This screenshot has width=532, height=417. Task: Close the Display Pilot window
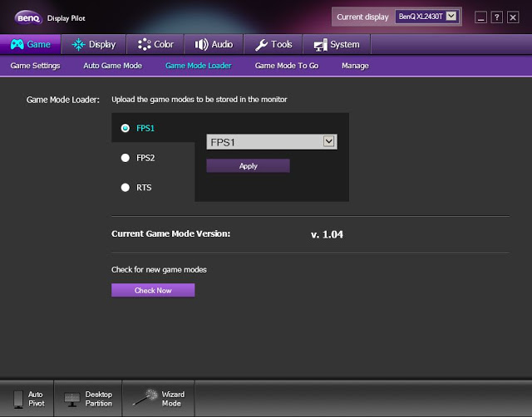click(x=513, y=17)
